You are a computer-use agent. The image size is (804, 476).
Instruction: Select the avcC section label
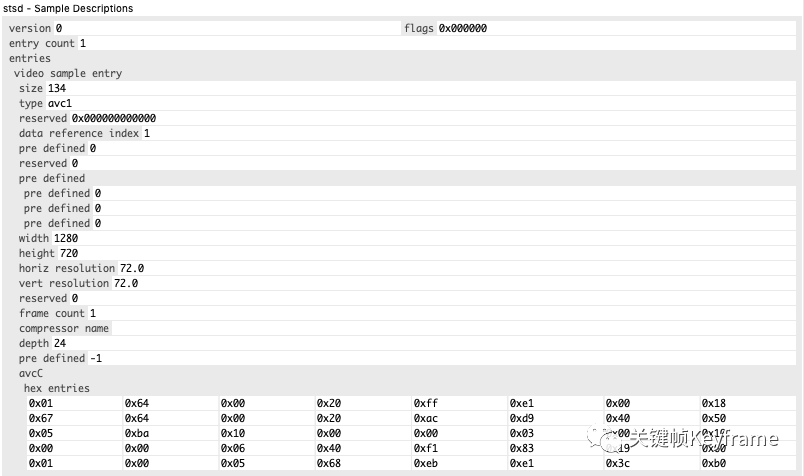click(x=31, y=373)
